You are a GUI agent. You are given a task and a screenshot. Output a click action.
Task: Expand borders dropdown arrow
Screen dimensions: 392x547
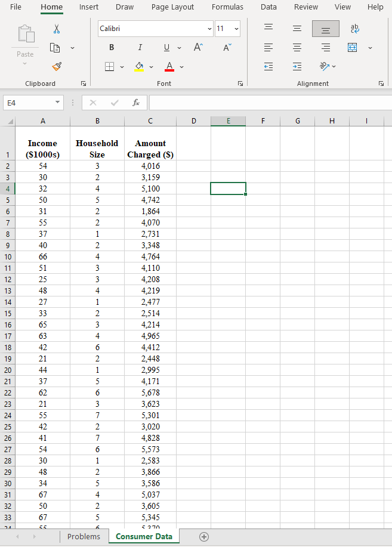[x=122, y=67]
